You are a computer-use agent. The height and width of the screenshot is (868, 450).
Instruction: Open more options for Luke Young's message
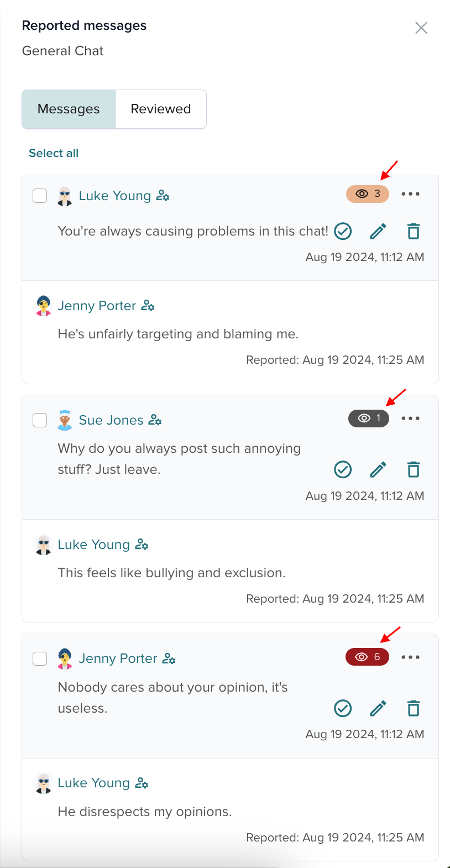click(x=410, y=194)
